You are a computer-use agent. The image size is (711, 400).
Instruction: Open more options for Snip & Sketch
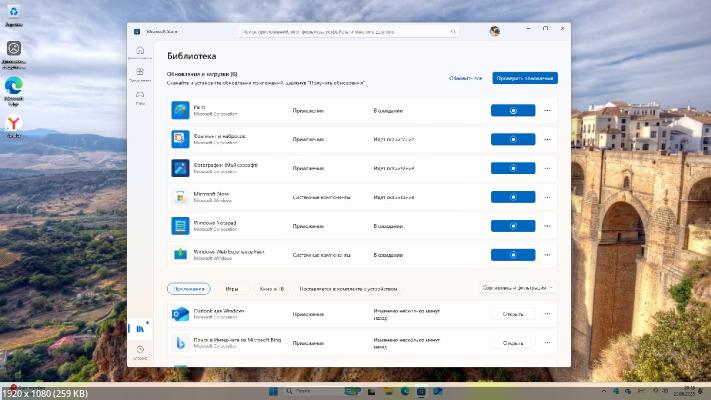pos(547,139)
